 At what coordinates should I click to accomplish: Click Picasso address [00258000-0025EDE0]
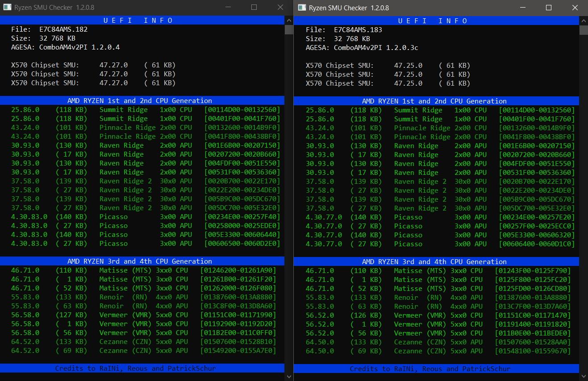pyautogui.click(x=242, y=226)
